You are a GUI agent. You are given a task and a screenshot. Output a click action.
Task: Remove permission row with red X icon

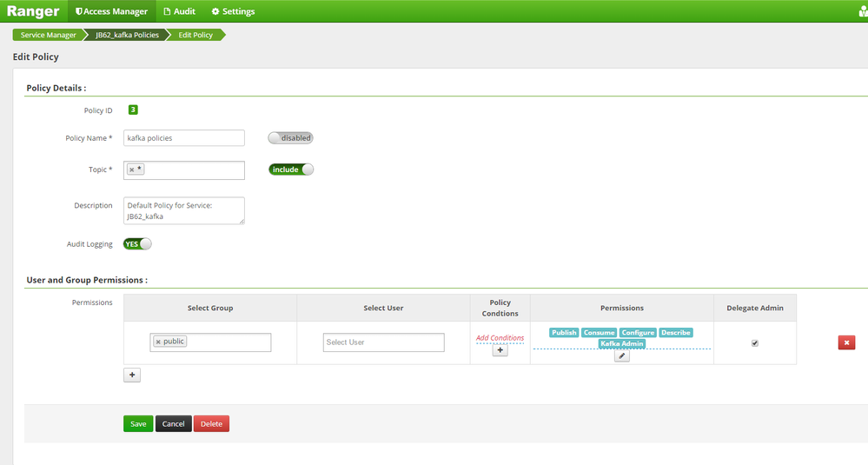click(846, 342)
